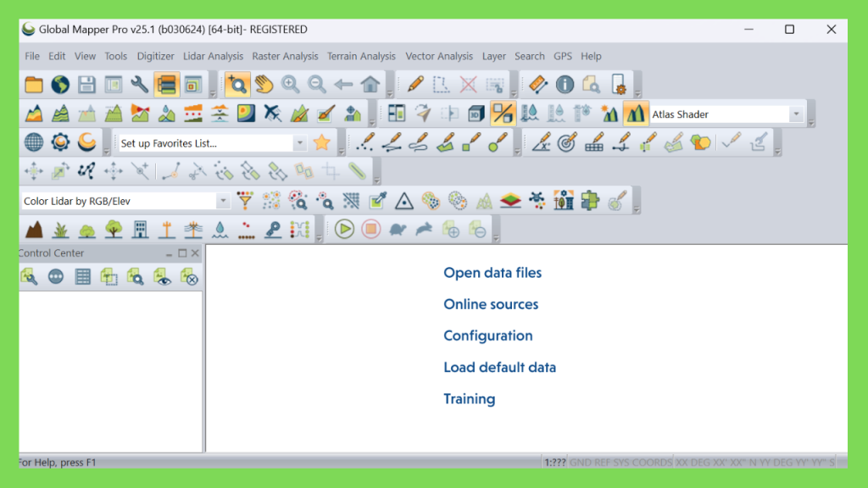This screenshot has height=488, width=868.
Task: Click the key icon in the Lidar toolbar
Action: 273,229
